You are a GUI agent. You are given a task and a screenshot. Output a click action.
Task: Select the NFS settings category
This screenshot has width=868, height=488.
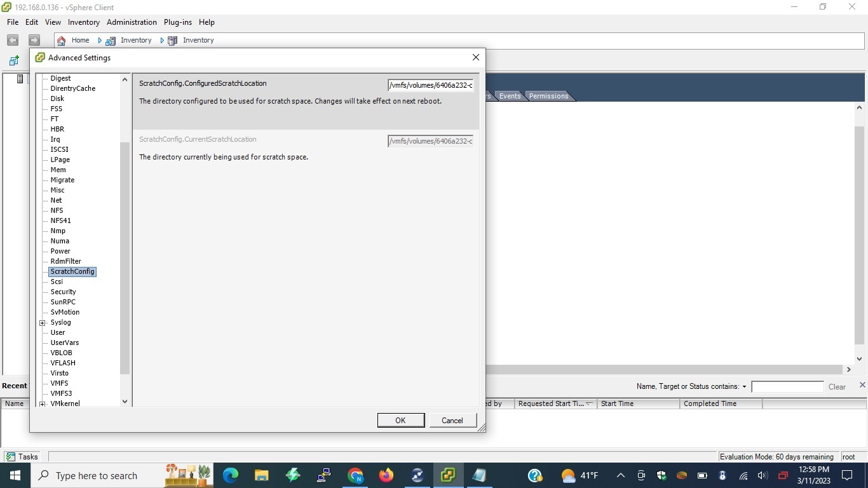click(x=57, y=210)
